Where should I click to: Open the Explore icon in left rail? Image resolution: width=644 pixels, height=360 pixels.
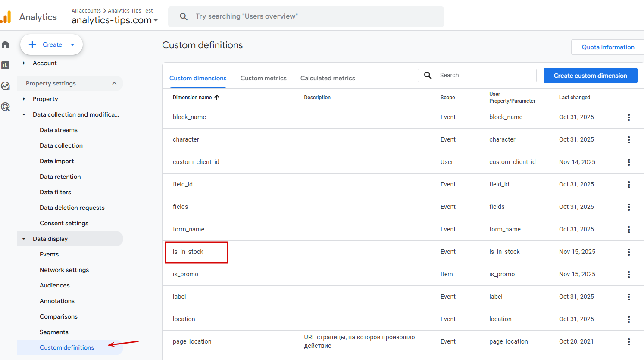6,86
